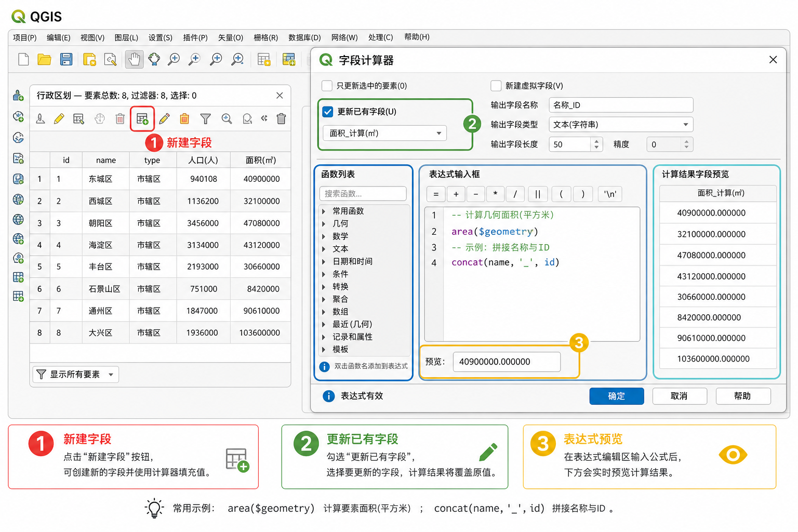The height and width of the screenshot is (532, 798).
Task: Insert the = operator button
Action: (x=436, y=194)
